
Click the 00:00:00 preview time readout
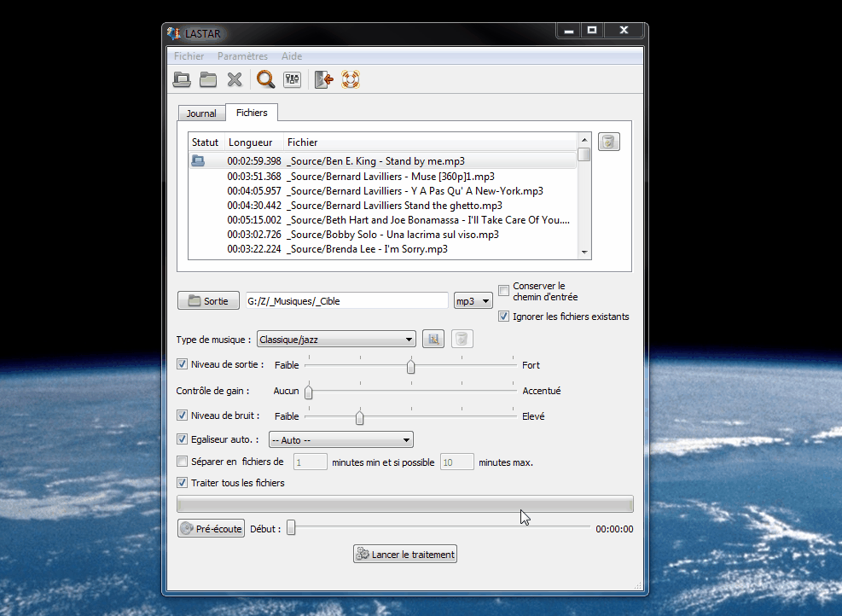tap(614, 529)
